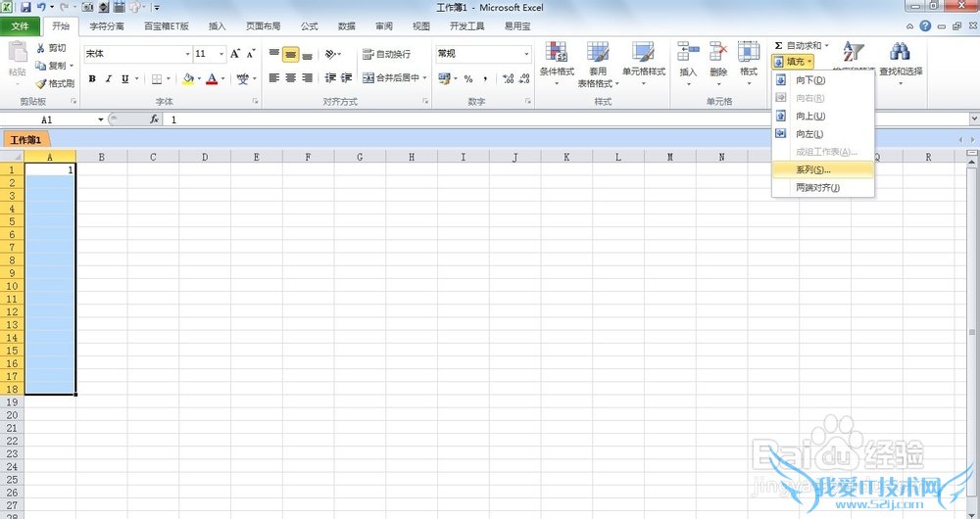The height and width of the screenshot is (519, 980).
Task: Open the font name 宋体 dropdown
Action: (x=187, y=54)
